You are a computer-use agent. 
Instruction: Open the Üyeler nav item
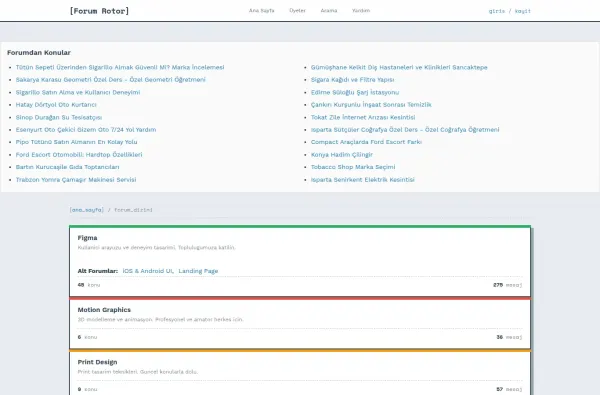(297, 11)
